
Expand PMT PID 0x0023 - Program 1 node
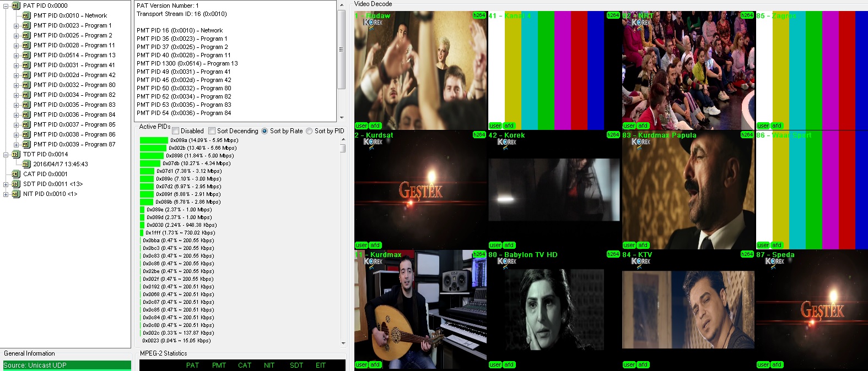[x=17, y=25]
